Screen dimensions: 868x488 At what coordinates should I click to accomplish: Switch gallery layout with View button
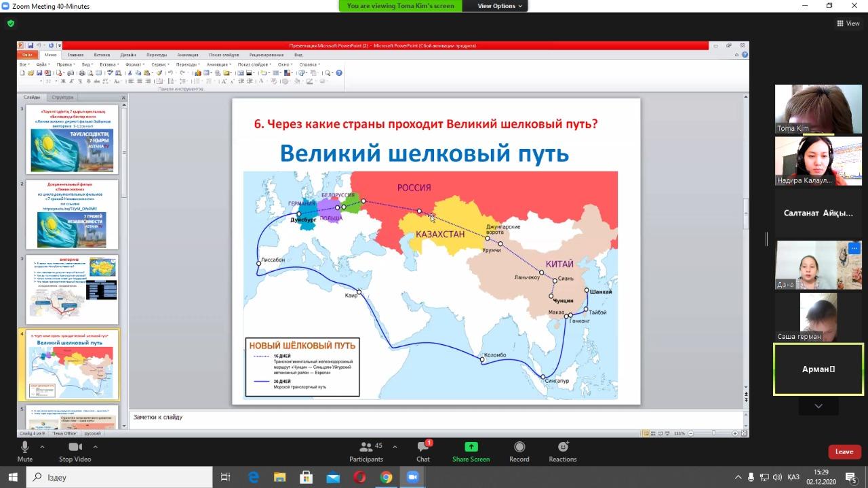[x=848, y=23]
